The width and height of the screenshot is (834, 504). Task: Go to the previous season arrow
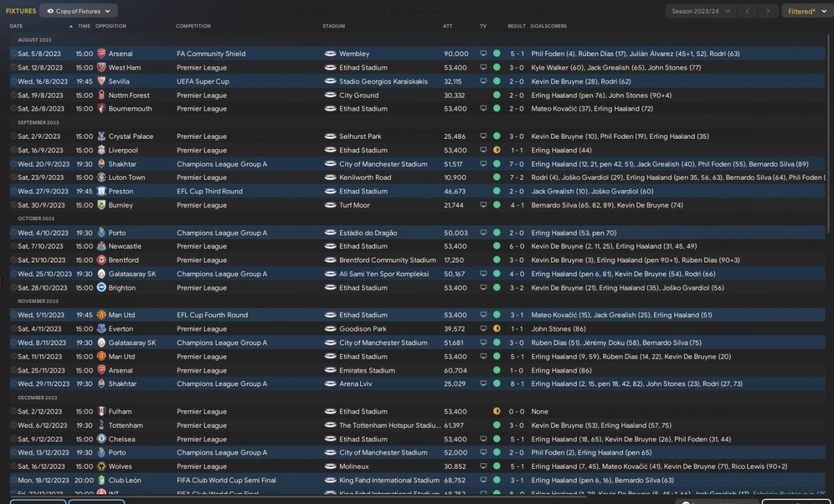[x=749, y=11]
